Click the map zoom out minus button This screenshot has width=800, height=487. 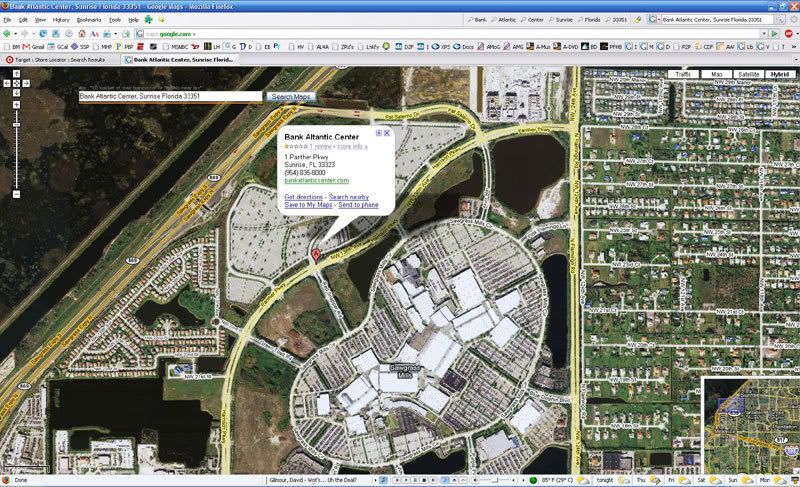(16, 194)
